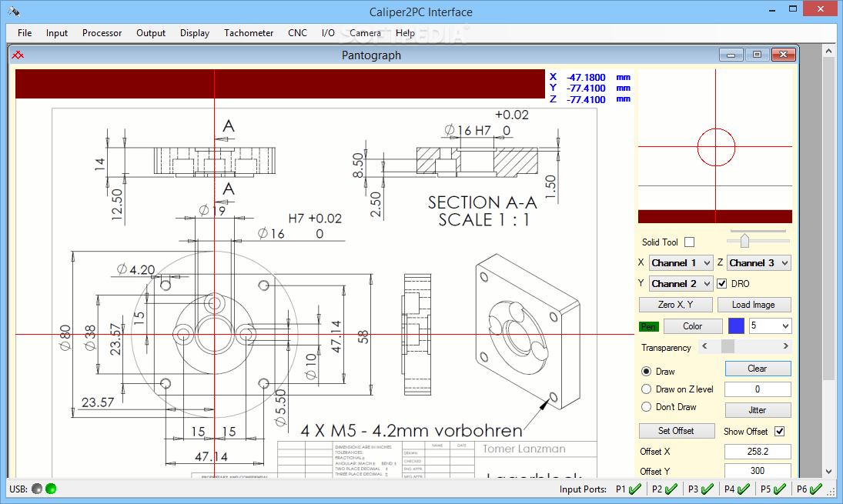The image size is (843, 504).
Task: Click the Z level input field
Action: click(758, 389)
